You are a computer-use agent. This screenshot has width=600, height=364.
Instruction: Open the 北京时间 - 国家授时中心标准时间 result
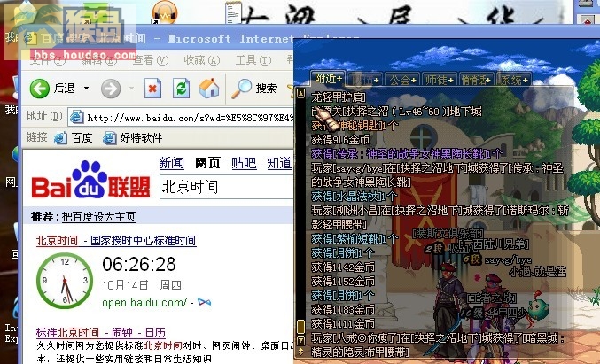116,241
